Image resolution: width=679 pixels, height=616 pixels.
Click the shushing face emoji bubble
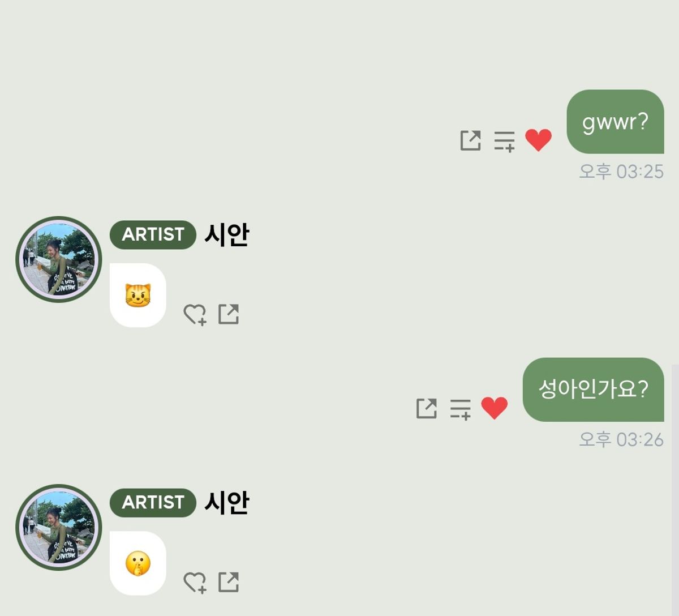tap(137, 563)
